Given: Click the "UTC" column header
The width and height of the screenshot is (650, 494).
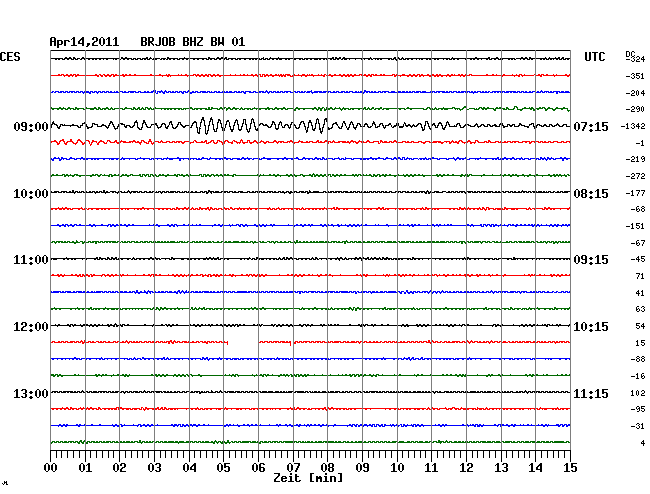Looking at the screenshot, I should tap(595, 57).
